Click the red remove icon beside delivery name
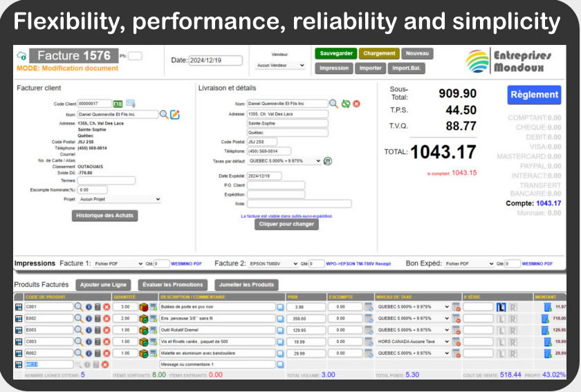 pos(356,104)
